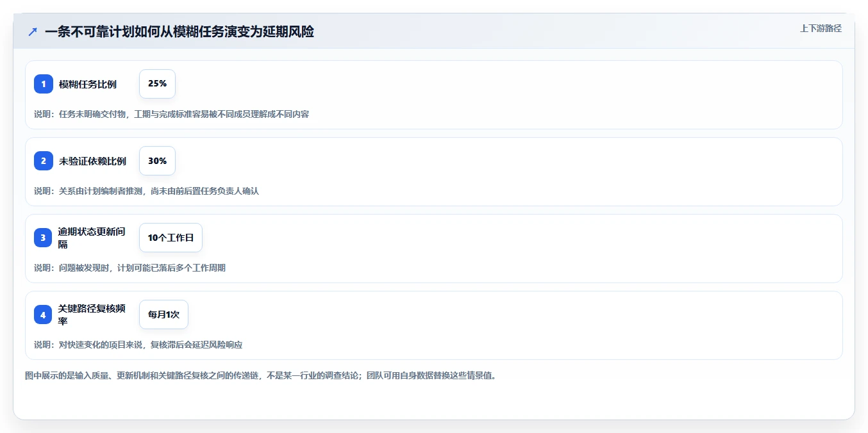Screen dimensions: 868x433
Task: Click the 上下游路径 label
Action: pyautogui.click(x=821, y=28)
